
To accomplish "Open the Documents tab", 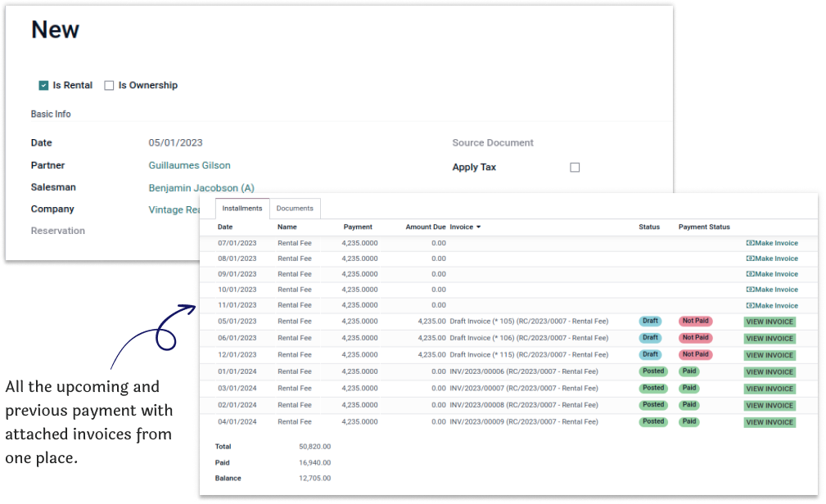I will point(295,209).
